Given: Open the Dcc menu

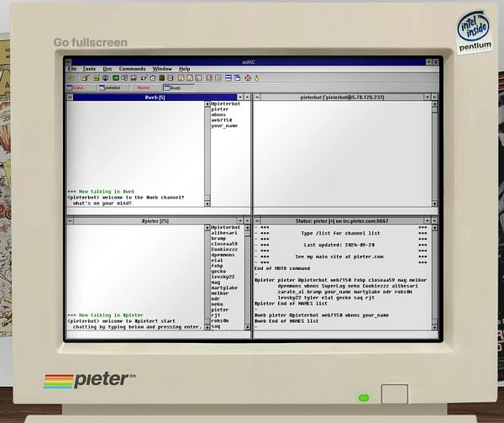Looking at the screenshot, I should pos(108,69).
